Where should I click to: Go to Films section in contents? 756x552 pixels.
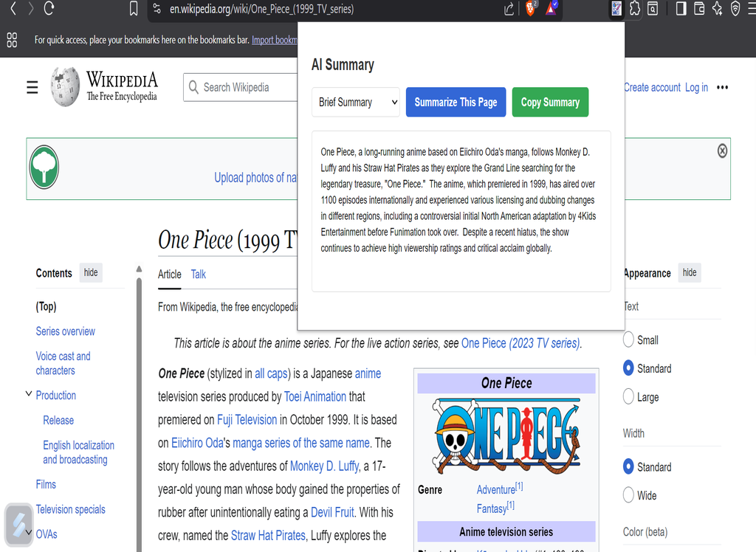(46, 485)
